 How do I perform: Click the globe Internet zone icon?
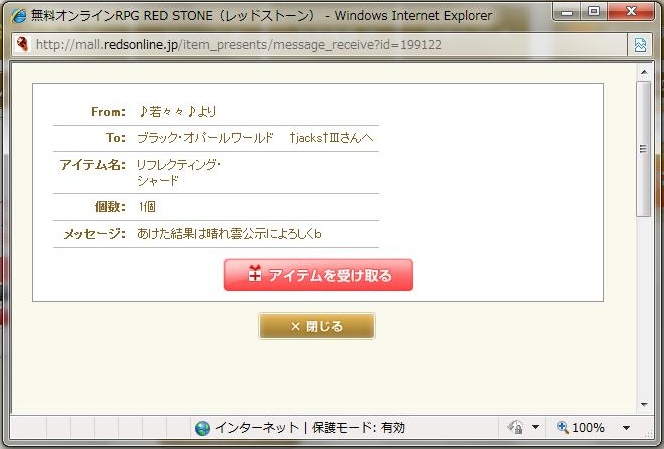coord(203,428)
